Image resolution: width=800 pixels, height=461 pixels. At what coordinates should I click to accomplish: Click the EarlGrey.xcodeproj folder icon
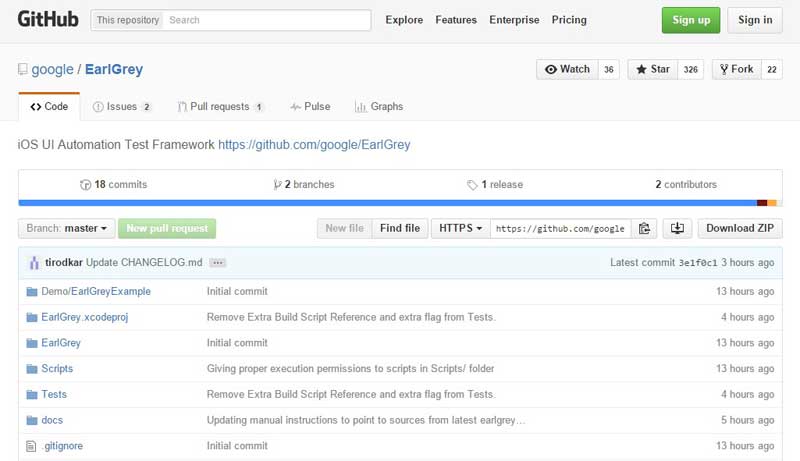point(32,317)
